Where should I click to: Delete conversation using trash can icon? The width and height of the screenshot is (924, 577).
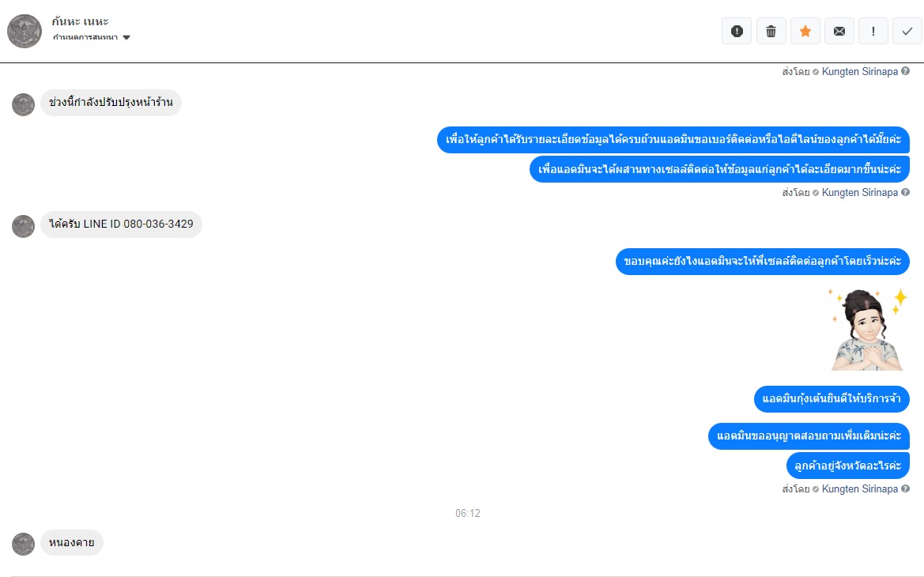tap(771, 32)
